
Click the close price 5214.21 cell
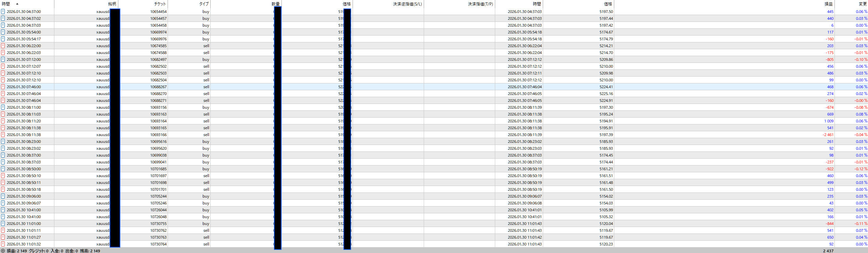[x=606, y=46]
